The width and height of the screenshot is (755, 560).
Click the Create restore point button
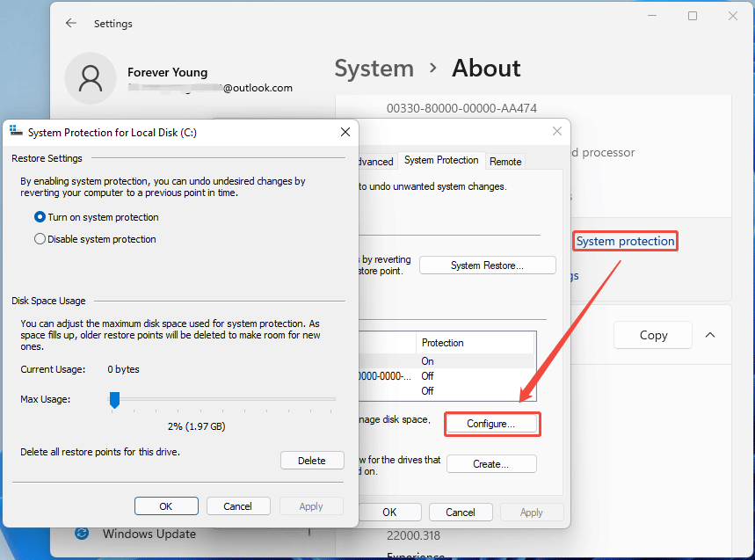click(491, 464)
